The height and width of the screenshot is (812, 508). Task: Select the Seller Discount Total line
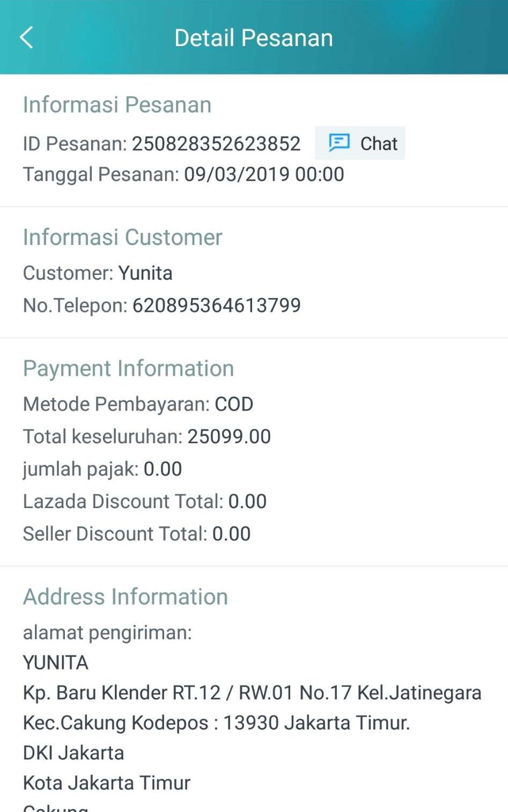pos(136,534)
